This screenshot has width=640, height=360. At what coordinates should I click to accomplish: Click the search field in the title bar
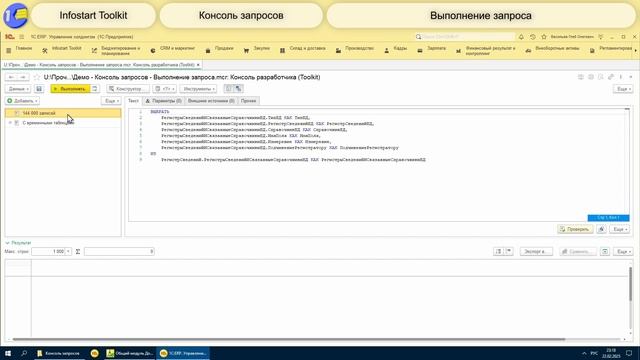(464, 37)
